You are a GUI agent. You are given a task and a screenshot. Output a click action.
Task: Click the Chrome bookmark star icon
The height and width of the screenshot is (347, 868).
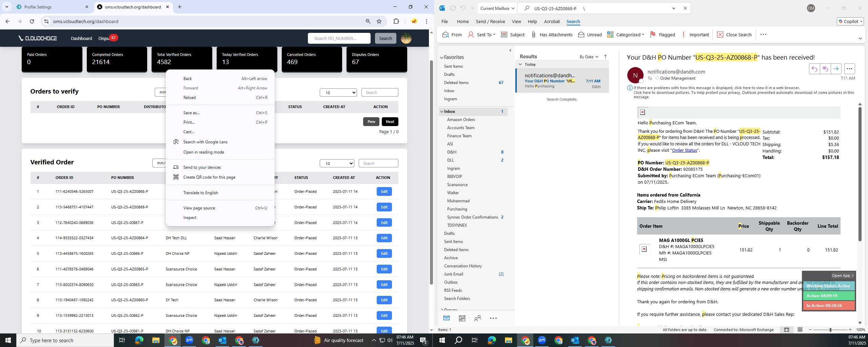379,21
